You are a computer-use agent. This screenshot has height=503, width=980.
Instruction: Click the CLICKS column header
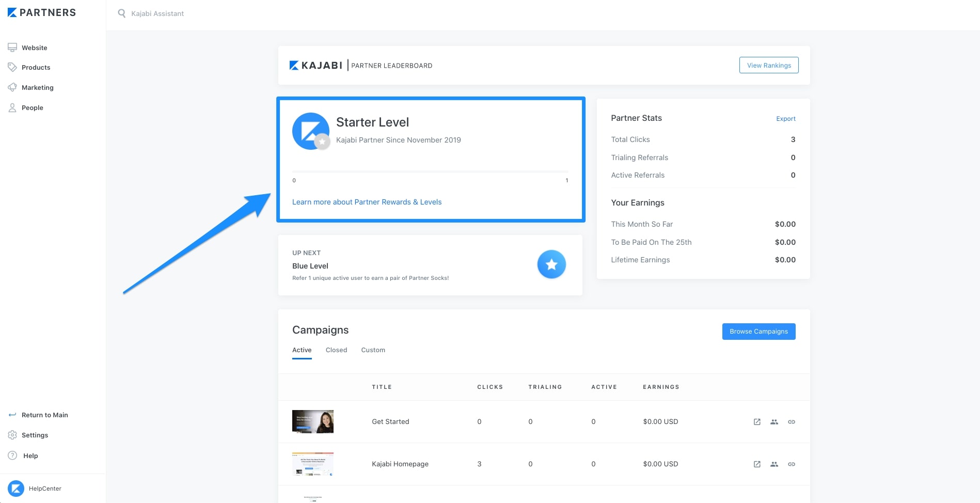(x=490, y=387)
